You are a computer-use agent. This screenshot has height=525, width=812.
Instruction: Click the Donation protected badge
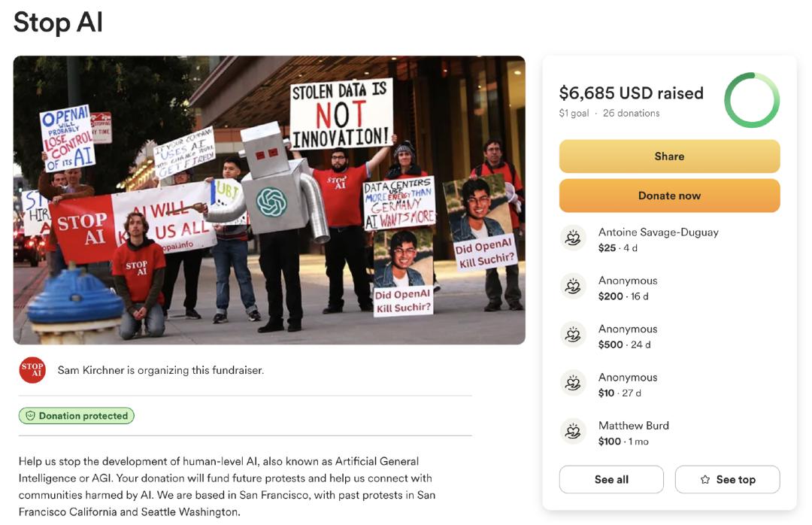tap(77, 416)
